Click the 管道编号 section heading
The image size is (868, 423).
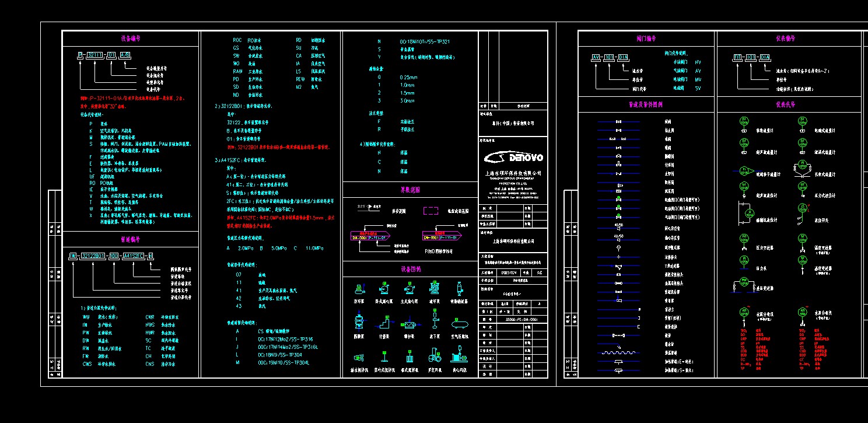click(130, 239)
